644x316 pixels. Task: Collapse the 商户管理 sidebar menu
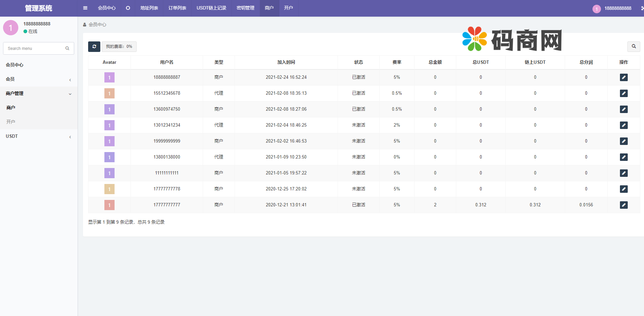point(38,94)
